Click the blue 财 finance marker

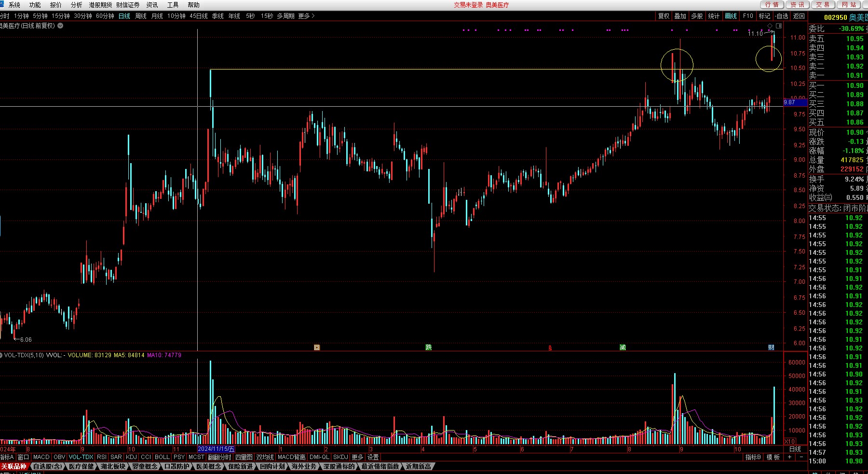pos(771,347)
